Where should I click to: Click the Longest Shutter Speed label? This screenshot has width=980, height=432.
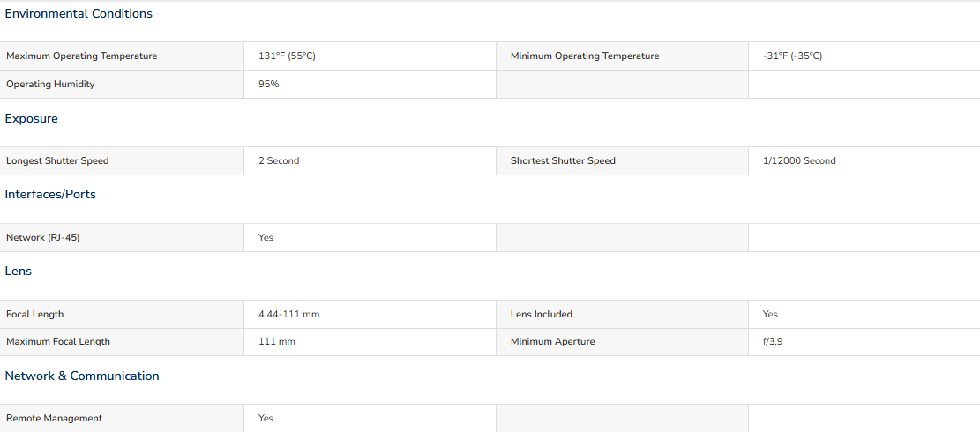pyautogui.click(x=57, y=161)
